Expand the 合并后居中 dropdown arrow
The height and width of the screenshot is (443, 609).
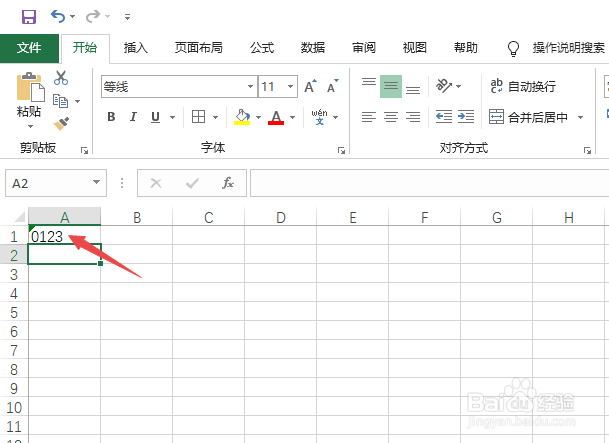pos(580,117)
